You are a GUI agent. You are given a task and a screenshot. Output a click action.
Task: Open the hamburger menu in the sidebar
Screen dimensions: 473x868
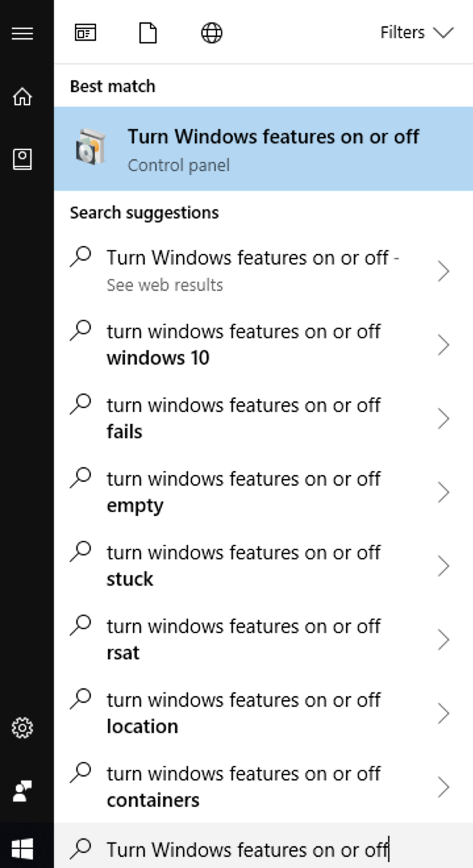[22, 33]
